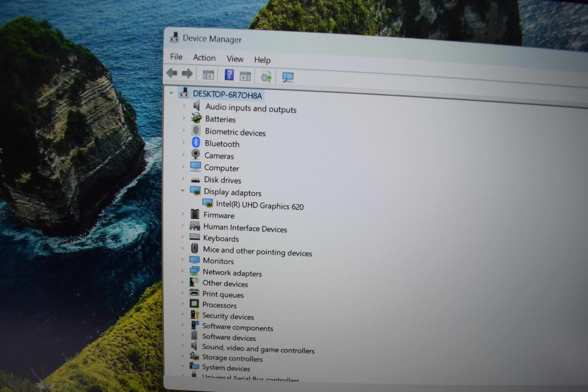Click the Cameras webcam icon
The height and width of the screenshot is (392, 588).
click(195, 154)
